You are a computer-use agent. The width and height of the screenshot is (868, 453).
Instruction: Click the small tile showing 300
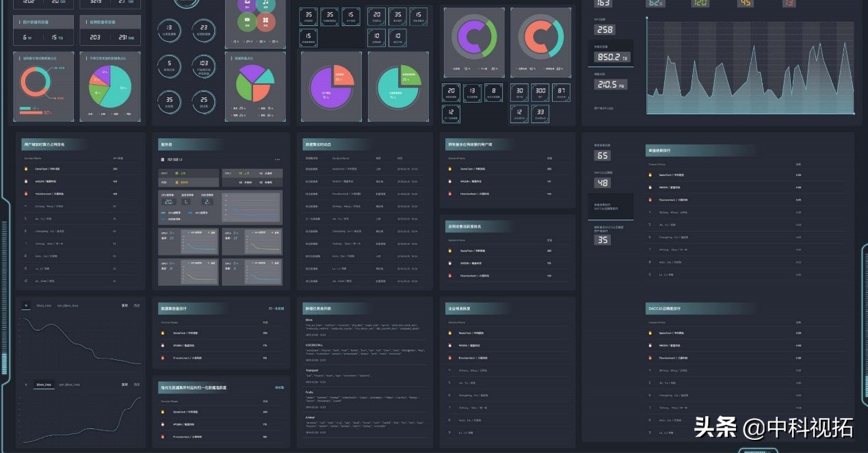pos(540,92)
